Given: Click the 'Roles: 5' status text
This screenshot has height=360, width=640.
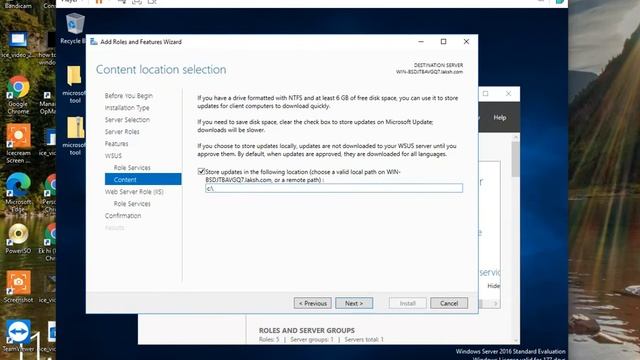Looking at the screenshot, I should tap(269, 340).
